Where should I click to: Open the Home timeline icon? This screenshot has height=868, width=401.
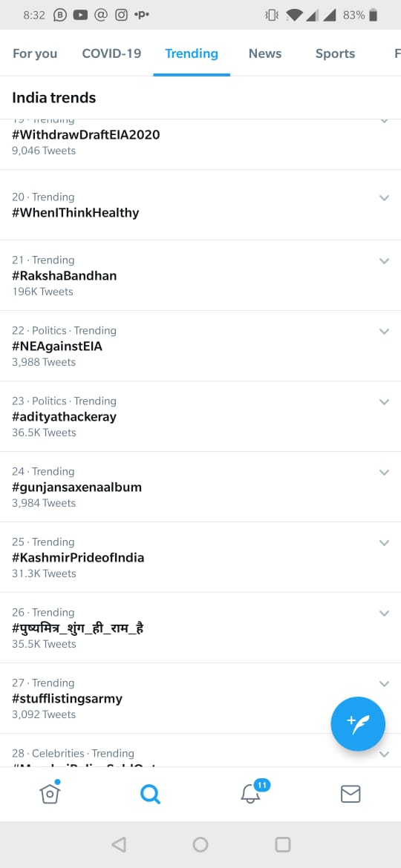point(50,793)
